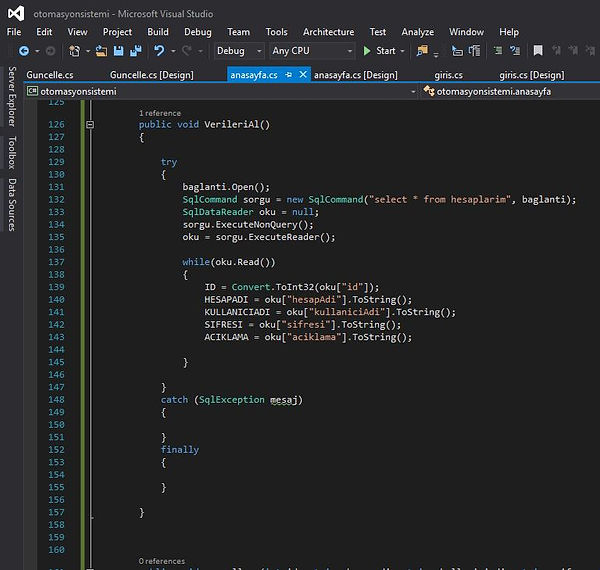The image size is (600, 570).
Task: Open the Undo history dropdown arrow
Action: (173, 51)
